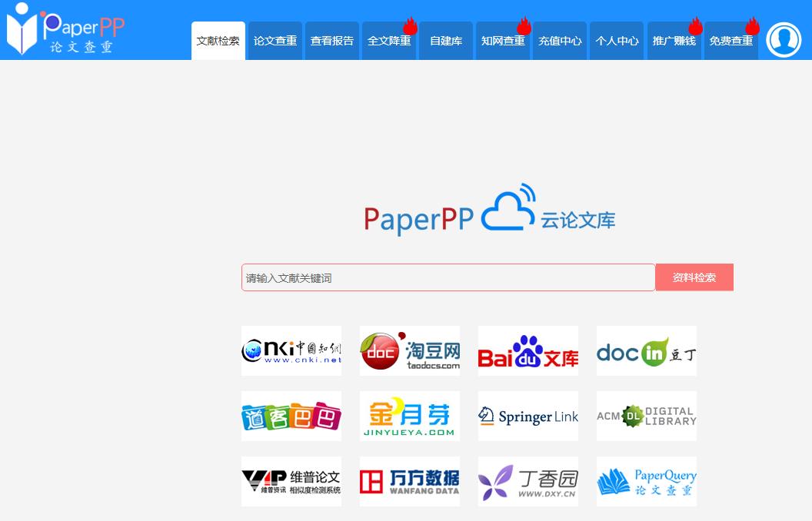
Task: Choose the 维普论文 VIP source logo
Action: coord(291,482)
